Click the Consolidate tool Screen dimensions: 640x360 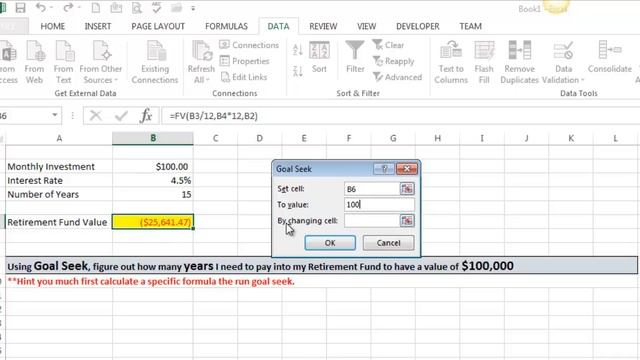coord(610,57)
